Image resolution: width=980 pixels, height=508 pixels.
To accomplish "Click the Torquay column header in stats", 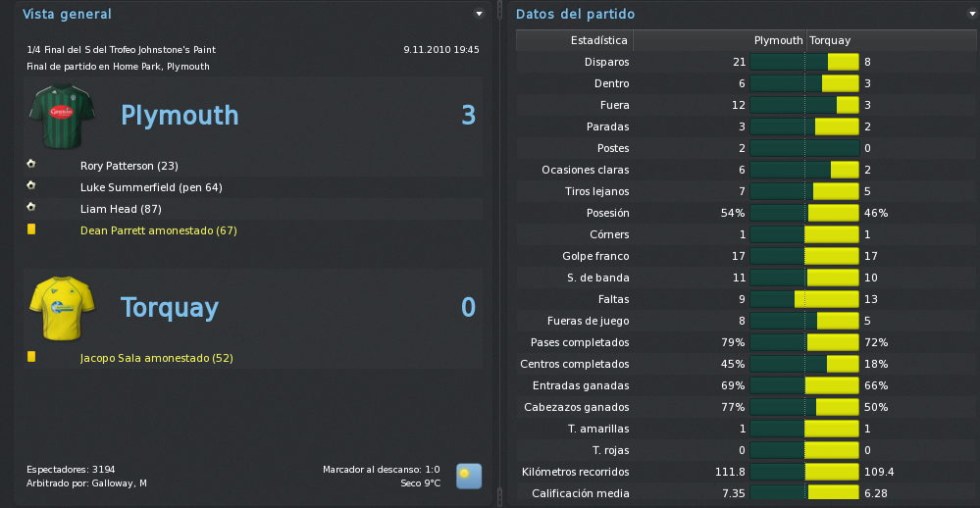I will 830,40.
